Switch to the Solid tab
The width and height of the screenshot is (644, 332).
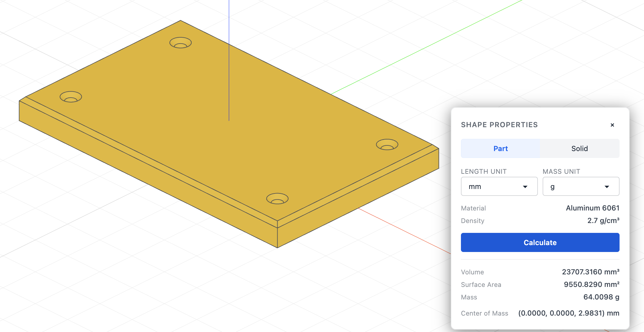point(580,148)
